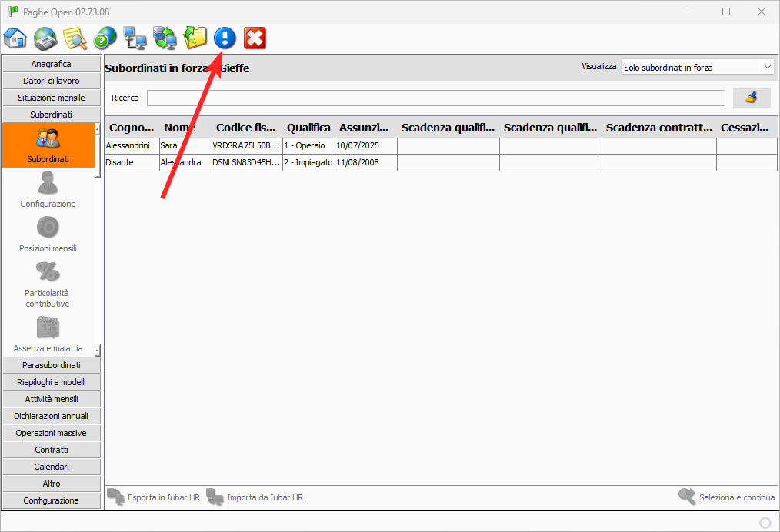
Task: Click the folder with green arrow icon
Action: pyautogui.click(x=195, y=38)
